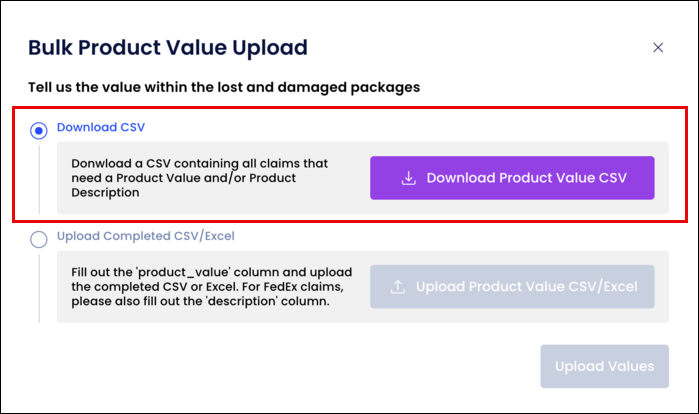
Task: Select the Upload Completed CSV/Excel radio button
Action: click(x=39, y=239)
